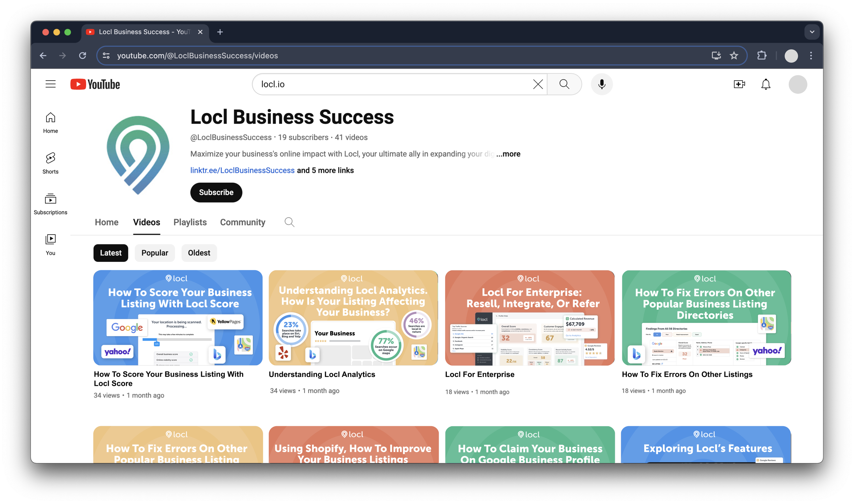Subscribe to Locl Business Success
This screenshot has height=504, width=854.
(x=216, y=192)
